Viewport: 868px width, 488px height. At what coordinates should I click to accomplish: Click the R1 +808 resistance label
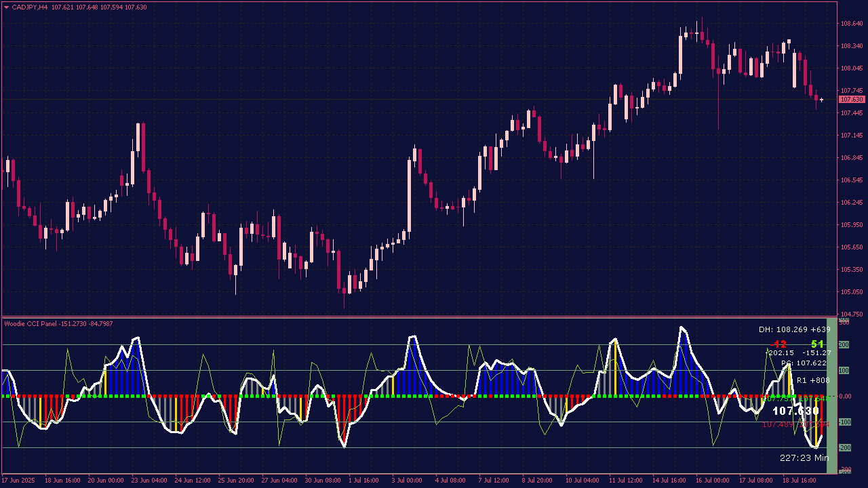(813, 380)
